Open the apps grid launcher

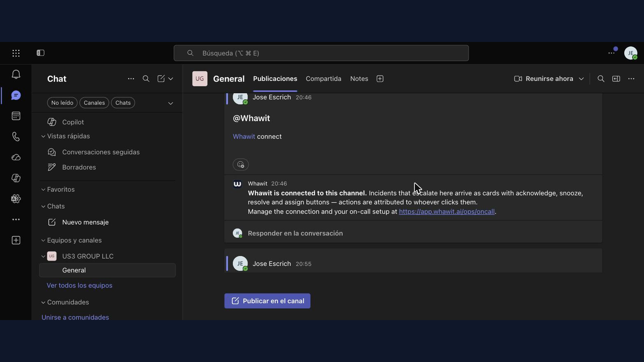[x=16, y=53]
